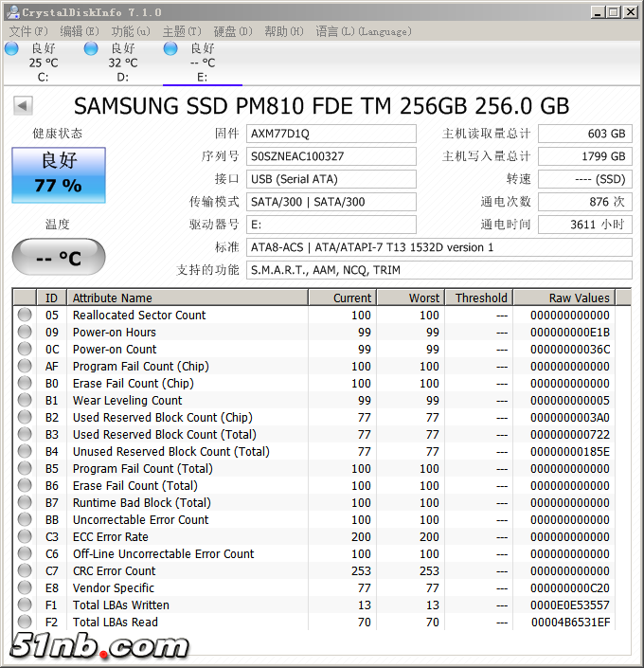
Task: Click transfer mode field SATA/300 | SATA/300
Action: [x=331, y=202]
